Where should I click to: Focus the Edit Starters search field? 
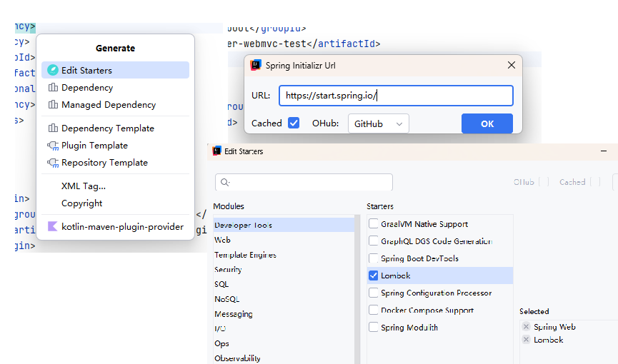[x=304, y=182]
